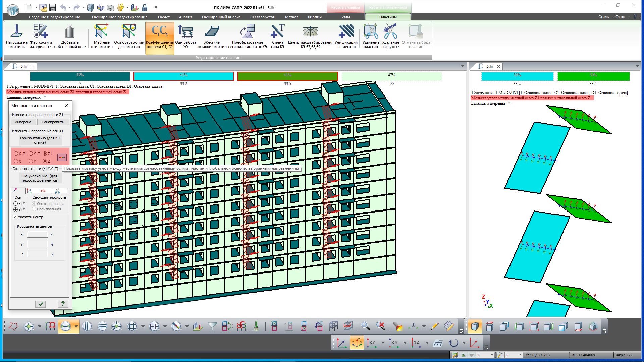Click the XZ projection view icon
This screenshot has height=362, width=644.
tap(372, 343)
